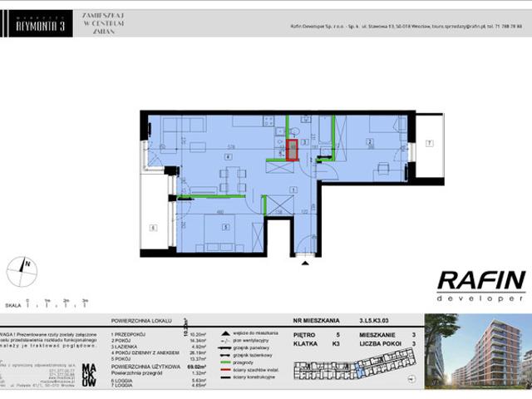This screenshot has width=532, height=399.
Task: Click the red ściany szachtów legend swatch
Action: [x=225, y=370]
